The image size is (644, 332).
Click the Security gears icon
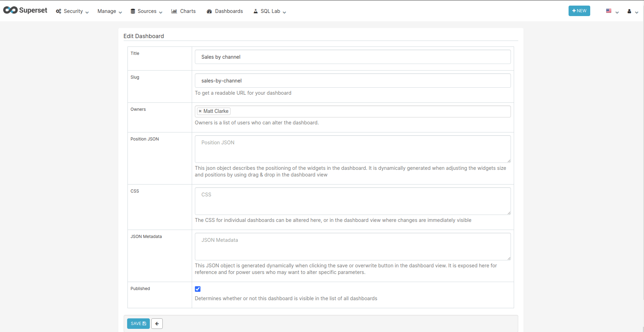[x=58, y=11]
